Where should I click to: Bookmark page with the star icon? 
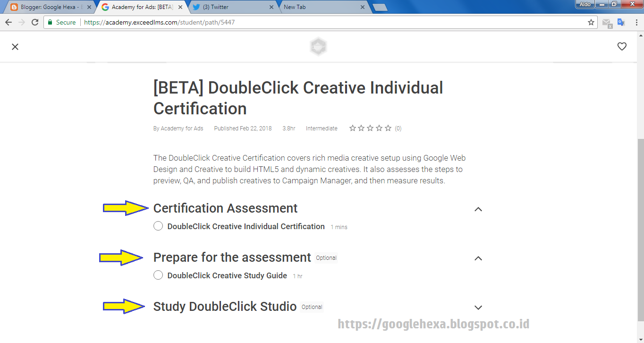click(591, 22)
